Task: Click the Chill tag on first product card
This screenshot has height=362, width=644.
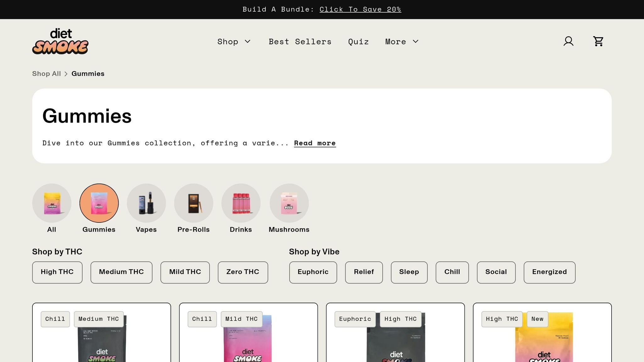Action: (x=55, y=319)
